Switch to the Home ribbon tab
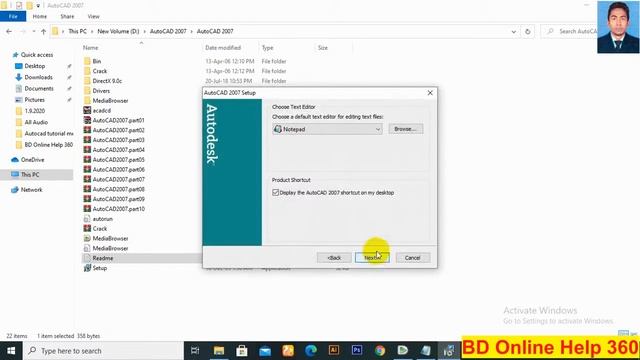Image resolution: width=640 pixels, height=360 pixels. point(40,16)
